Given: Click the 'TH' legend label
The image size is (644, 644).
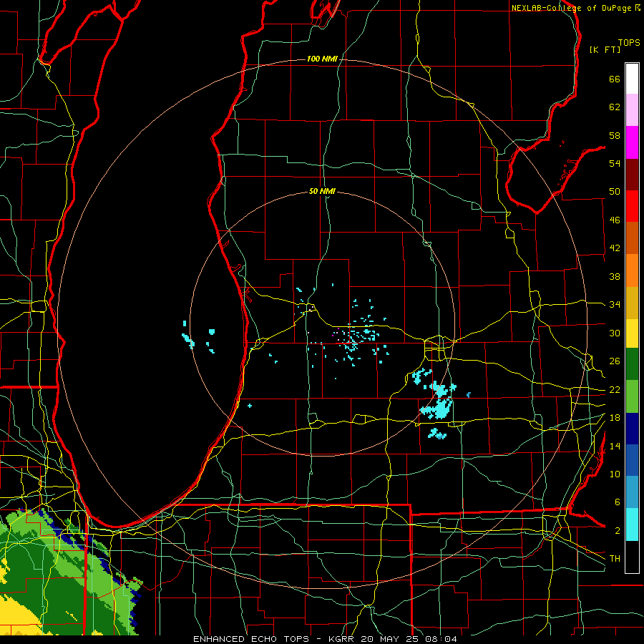Looking at the screenshot, I should click(x=615, y=559).
